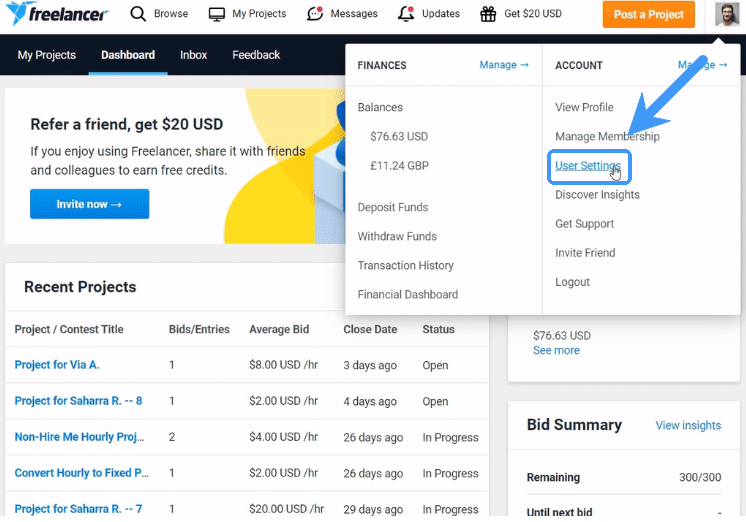Click the Browse magnifier icon
This screenshot has width=746, height=522.
pyautogui.click(x=138, y=14)
